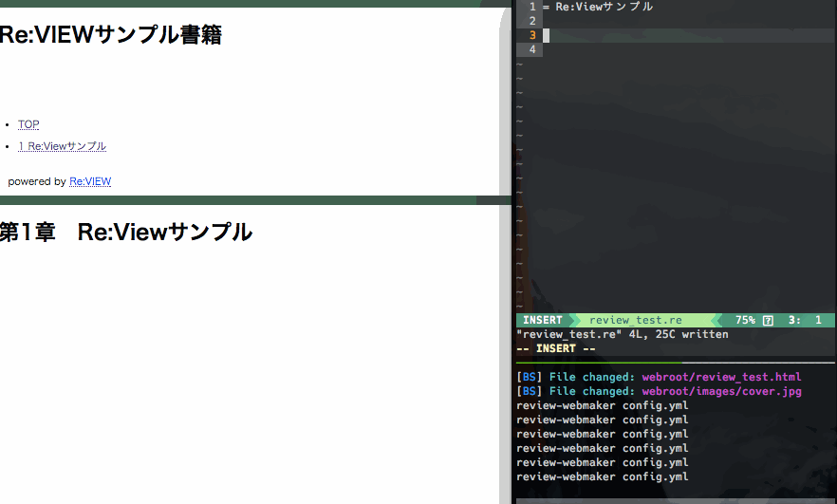Screen dimensions: 837x504
Task: Click the question-mark box icon in the status line
Action: pyautogui.click(x=768, y=321)
